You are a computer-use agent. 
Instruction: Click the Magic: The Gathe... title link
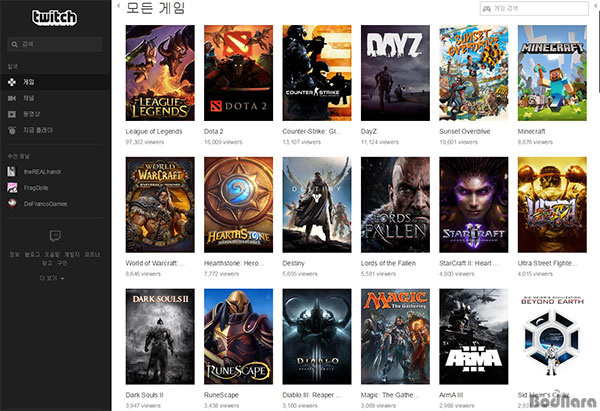(x=390, y=395)
